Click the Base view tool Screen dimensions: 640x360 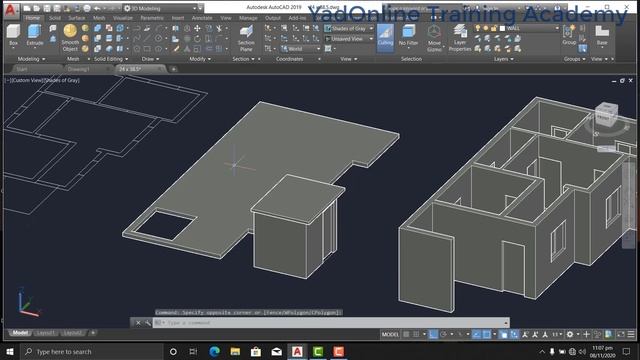point(602,35)
